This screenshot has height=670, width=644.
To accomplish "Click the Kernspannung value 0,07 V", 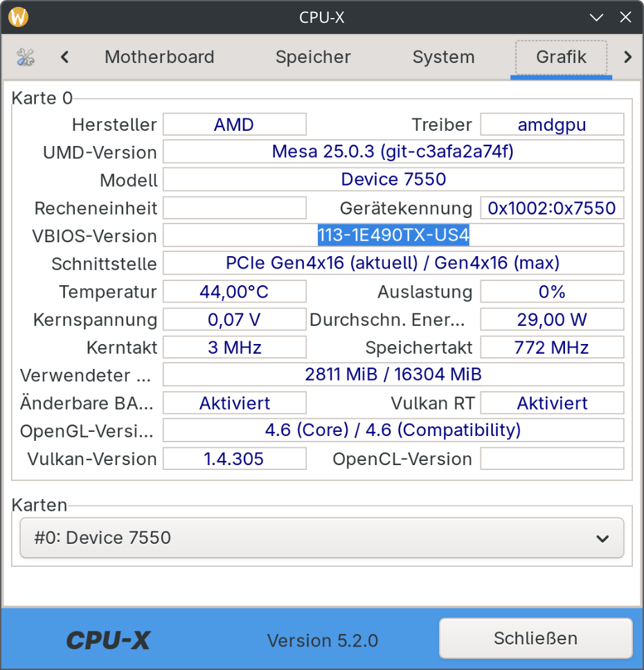I will [x=234, y=319].
